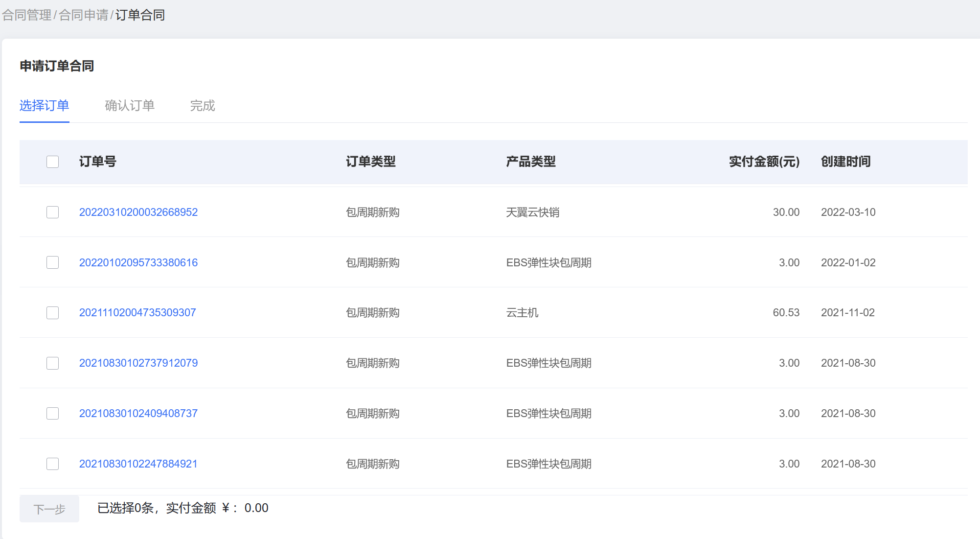Image resolution: width=980 pixels, height=539 pixels.
Task: Open order link 20211102004735309307
Action: click(137, 313)
